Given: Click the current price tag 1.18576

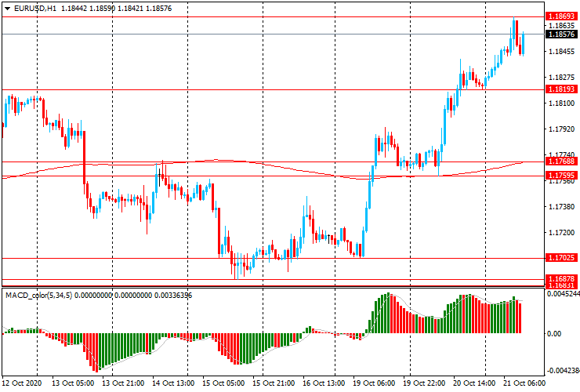Looking at the screenshot, I should click(x=561, y=34).
